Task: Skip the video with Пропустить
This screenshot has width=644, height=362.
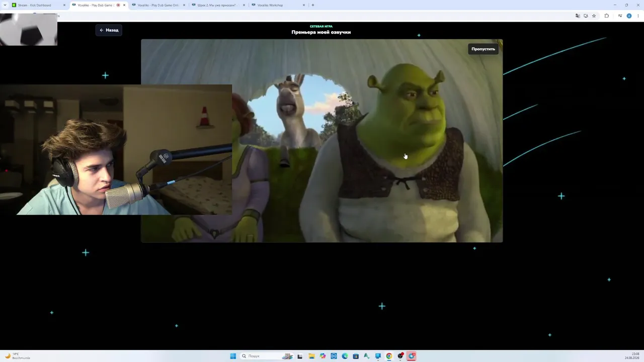Action: 483,49
